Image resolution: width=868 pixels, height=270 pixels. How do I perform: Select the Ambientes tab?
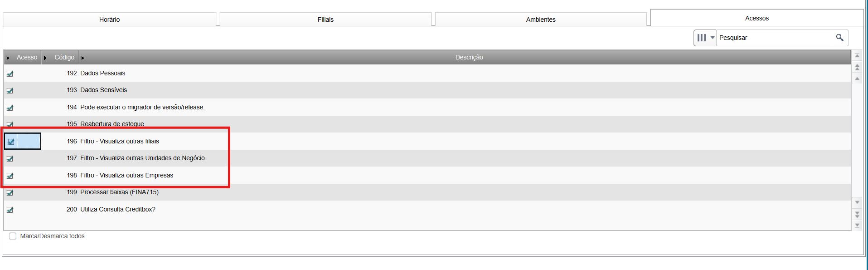click(540, 20)
